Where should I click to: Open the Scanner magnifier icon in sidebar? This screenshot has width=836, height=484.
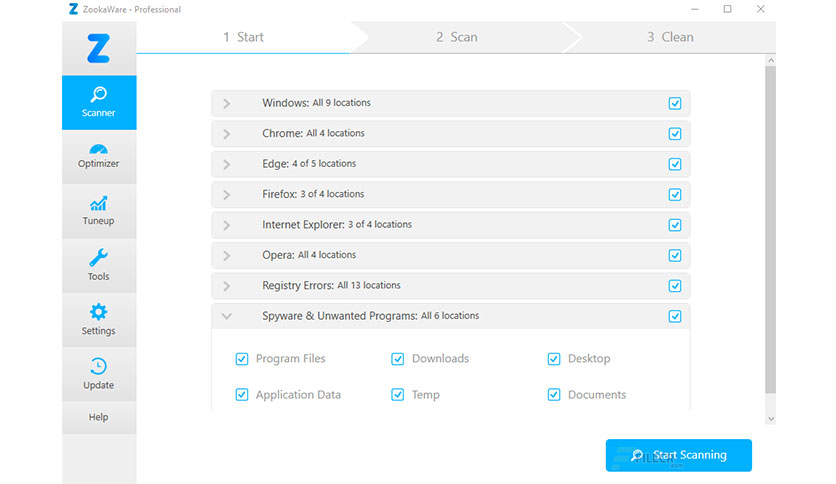(99, 95)
